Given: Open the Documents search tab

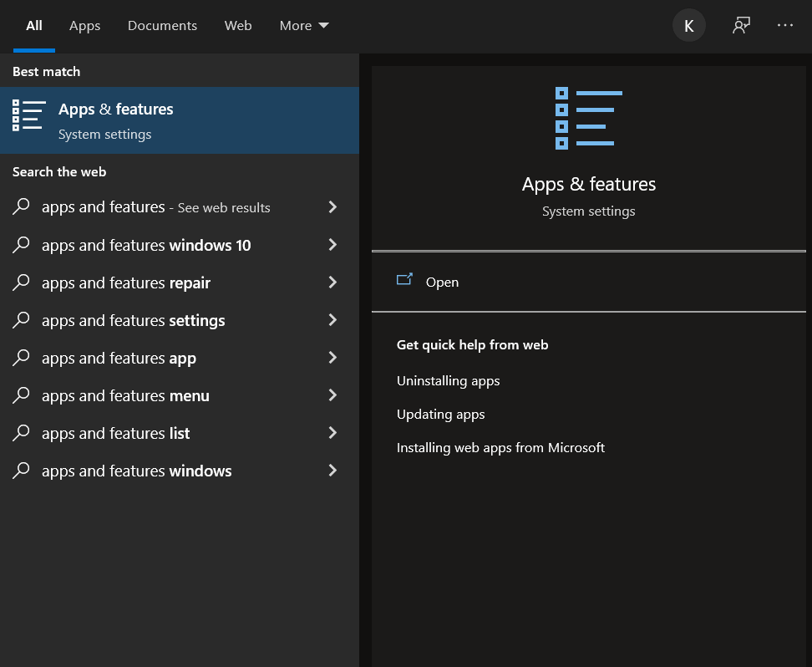Looking at the screenshot, I should [x=162, y=26].
